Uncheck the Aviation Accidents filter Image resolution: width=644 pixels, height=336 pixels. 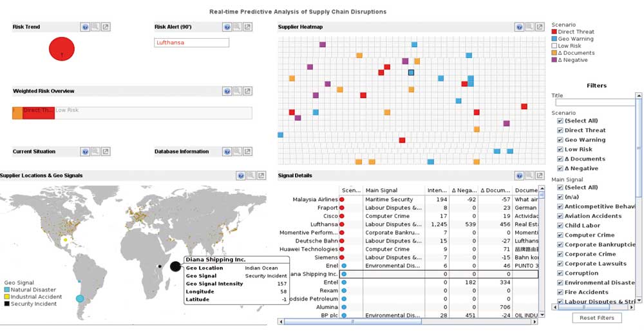coord(560,216)
